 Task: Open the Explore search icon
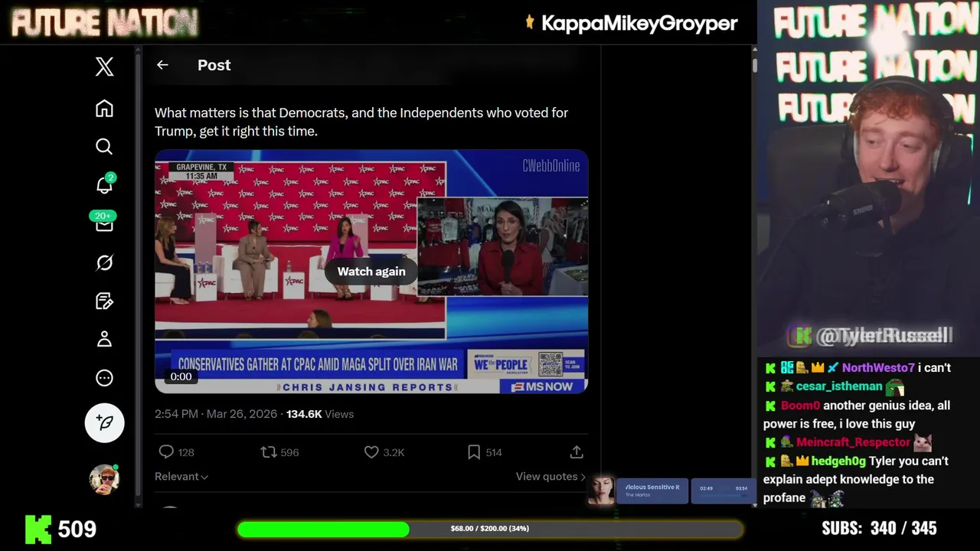pos(104,146)
